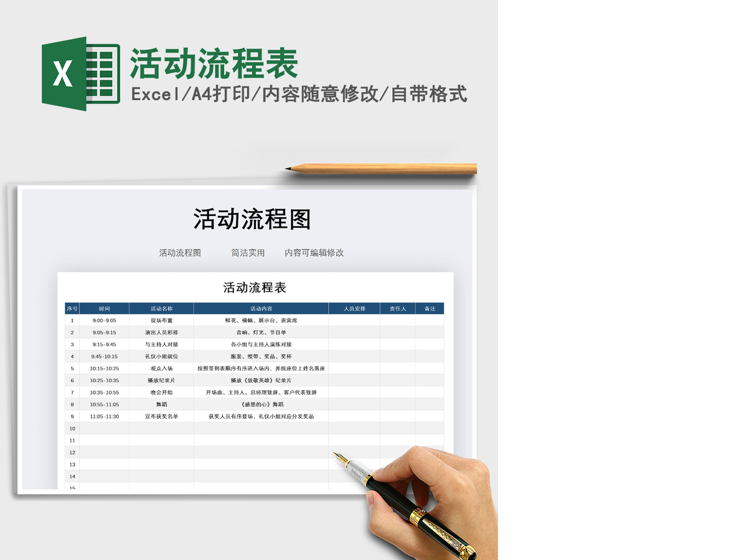The image size is (747, 560).
Task: Click the cell 服装、绶带、奖品、奖杯
Action: click(x=261, y=357)
